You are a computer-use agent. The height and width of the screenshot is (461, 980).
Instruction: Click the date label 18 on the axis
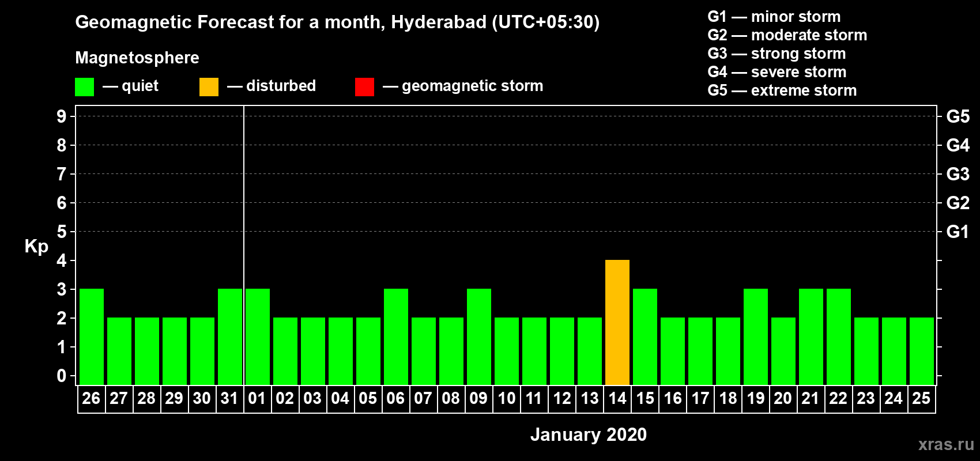point(728,399)
